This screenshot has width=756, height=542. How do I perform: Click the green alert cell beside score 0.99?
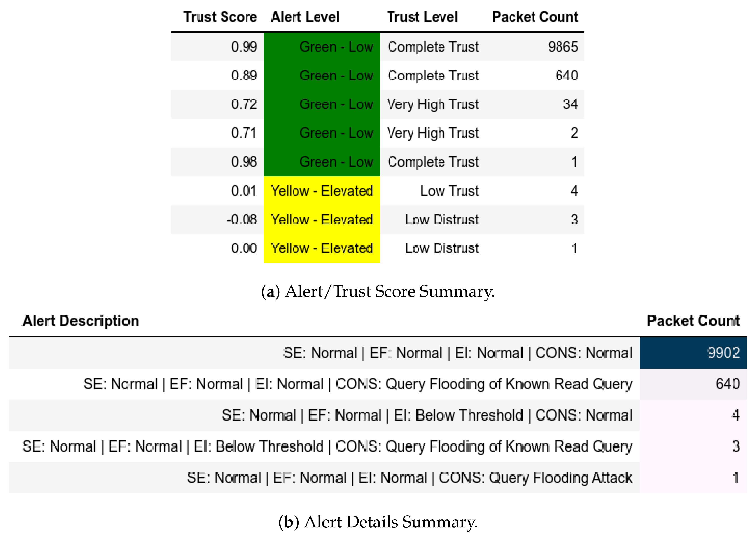[x=322, y=47]
